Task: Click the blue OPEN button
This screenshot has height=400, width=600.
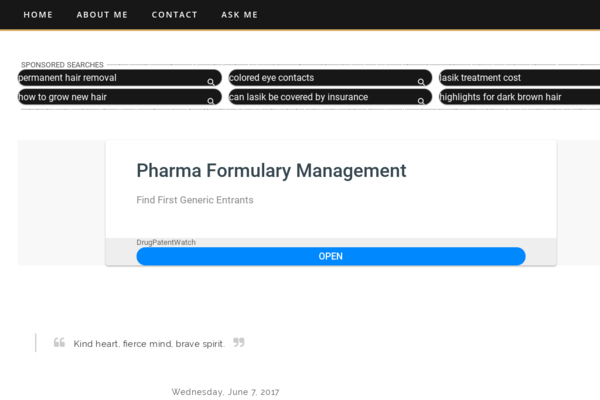Action: (331, 256)
